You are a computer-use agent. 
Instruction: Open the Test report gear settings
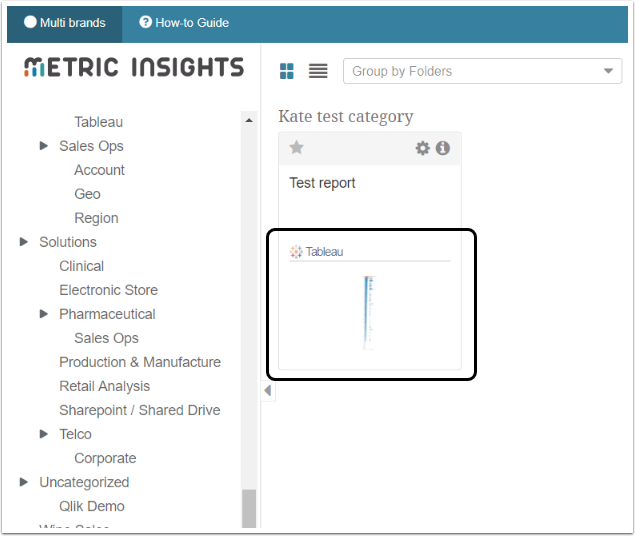(x=423, y=148)
